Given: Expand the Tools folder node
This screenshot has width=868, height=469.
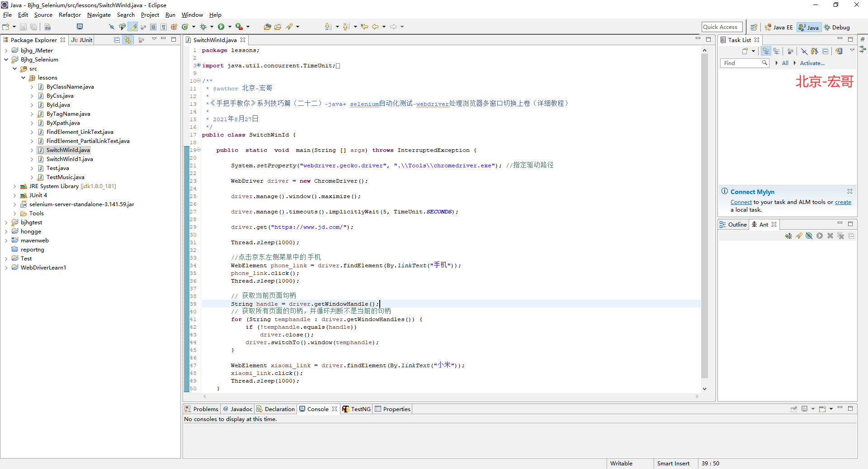Looking at the screenshot, I should [x=14, y=213].
